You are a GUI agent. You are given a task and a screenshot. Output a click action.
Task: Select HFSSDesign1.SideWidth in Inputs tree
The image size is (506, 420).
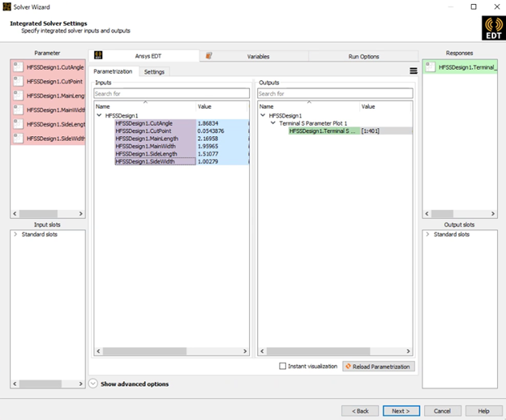[155, 161]
